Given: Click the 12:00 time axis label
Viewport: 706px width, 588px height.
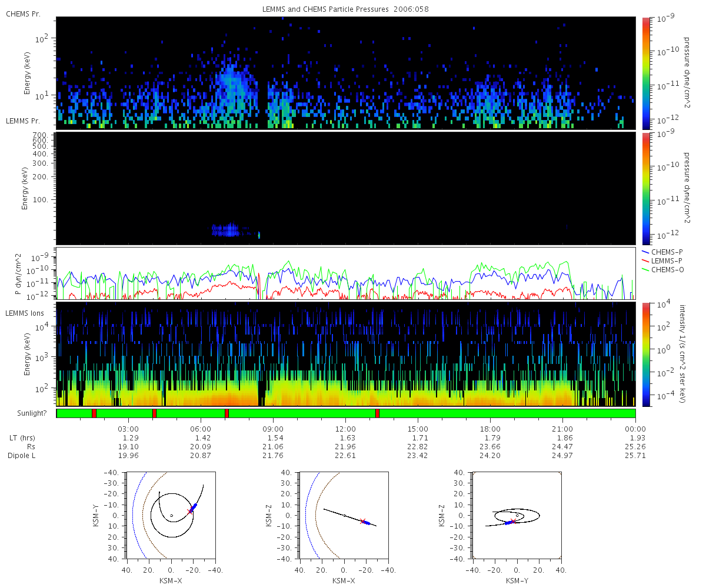Looking at the screenshot, I should click(x=345, y=429).
